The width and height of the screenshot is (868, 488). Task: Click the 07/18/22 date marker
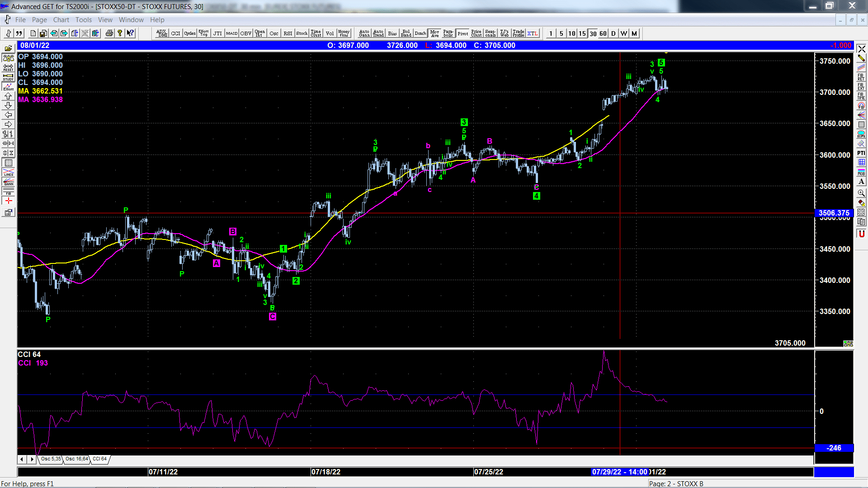(325, 472)
